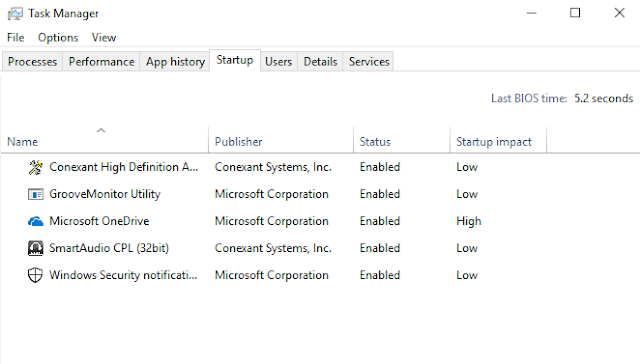640x364 pixels.
Task: Click Enabled status of Microsoft OneDrive
Action: 380,221
